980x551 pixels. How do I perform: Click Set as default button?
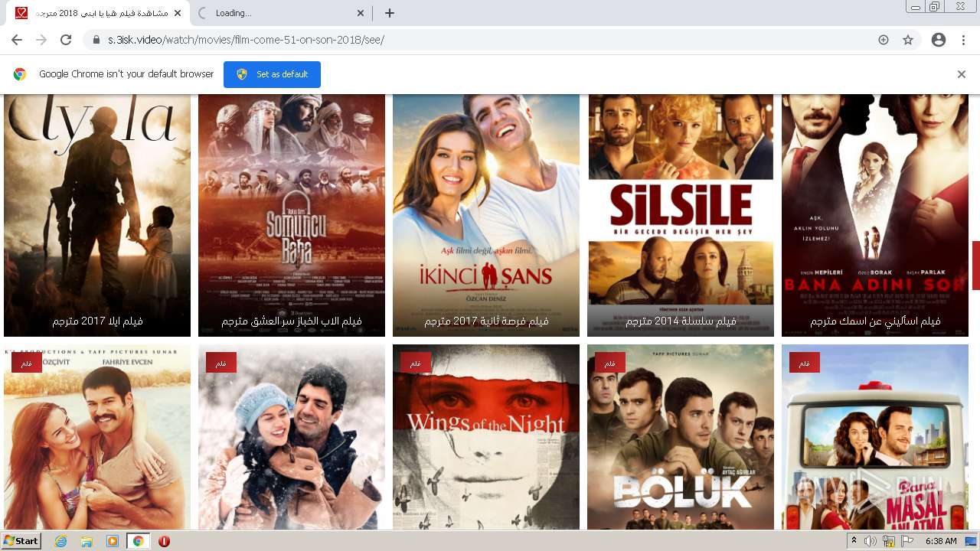click(x=272, y=74)
